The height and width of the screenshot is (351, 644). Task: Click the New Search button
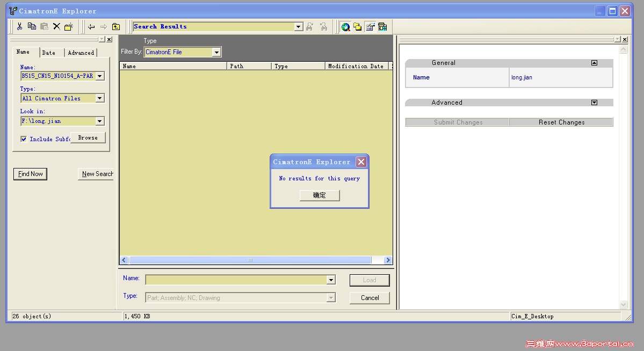click(96, 174)
